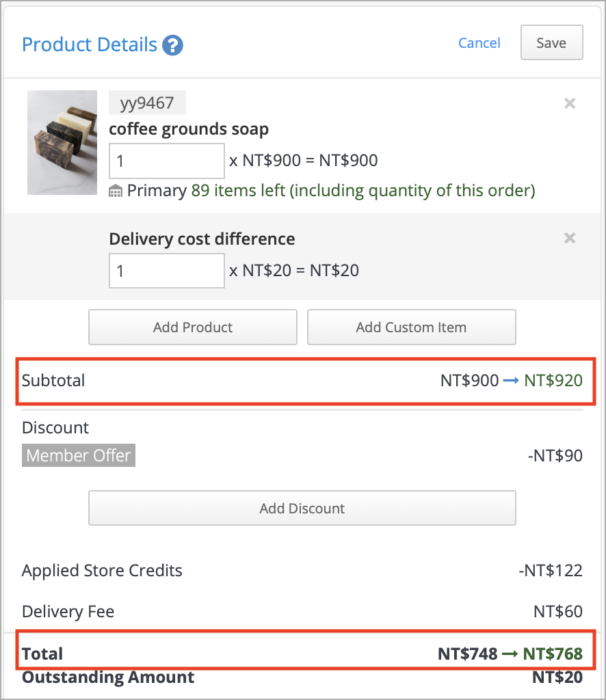Click the Add Product button
Image resolution: width=606 pixels, height=700 pixels.
[x=192, y=327]
